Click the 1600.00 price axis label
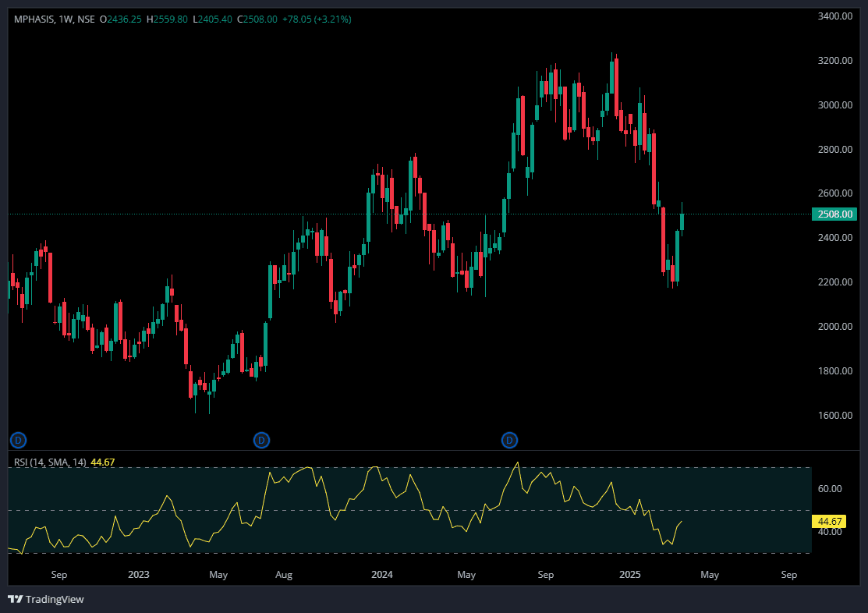 pos(834,416)
